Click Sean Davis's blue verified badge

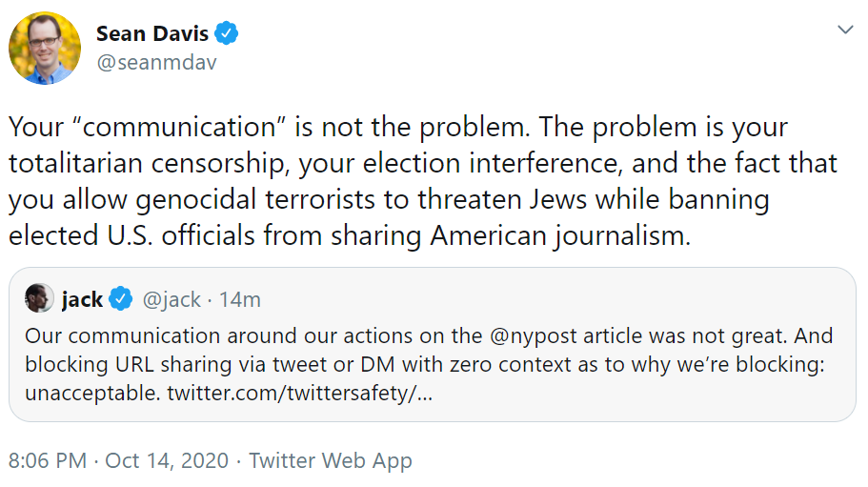tap(227, 33)
